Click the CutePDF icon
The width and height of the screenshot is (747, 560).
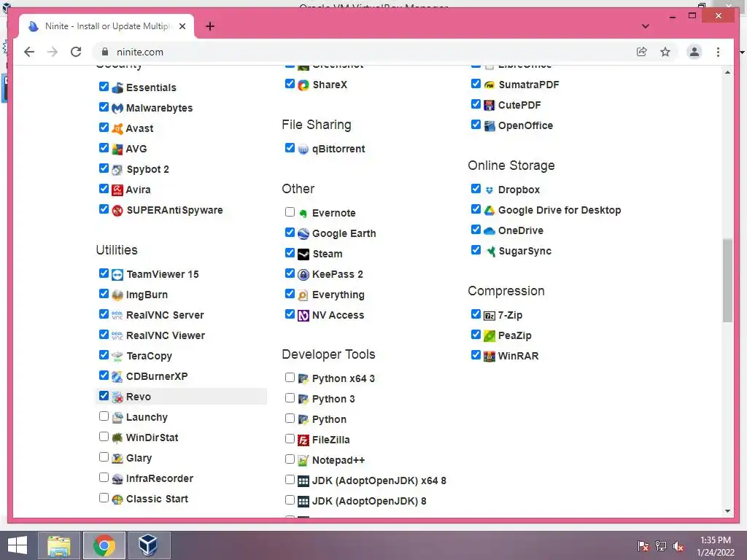pos(489,105)
